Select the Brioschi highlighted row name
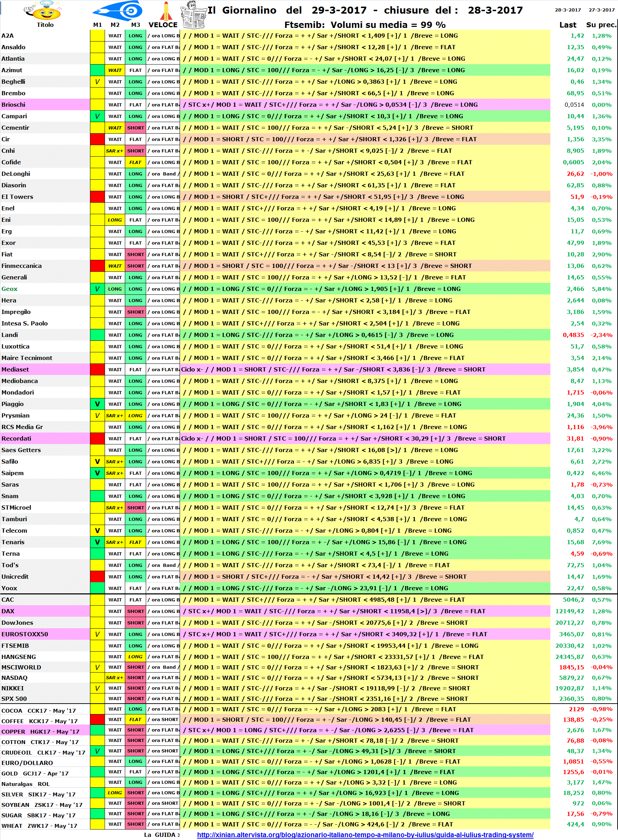The height and width of the screenshot is (840, 618). [14, 104]
